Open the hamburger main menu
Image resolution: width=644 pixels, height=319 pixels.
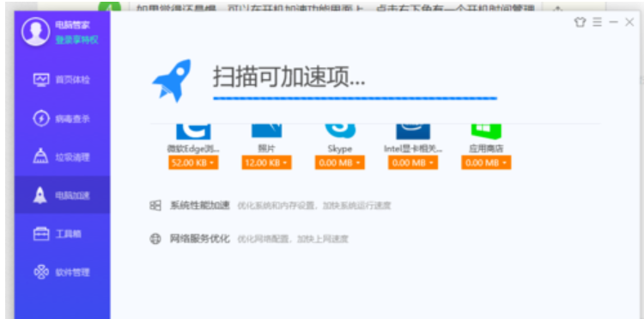(x=597, y=22)
